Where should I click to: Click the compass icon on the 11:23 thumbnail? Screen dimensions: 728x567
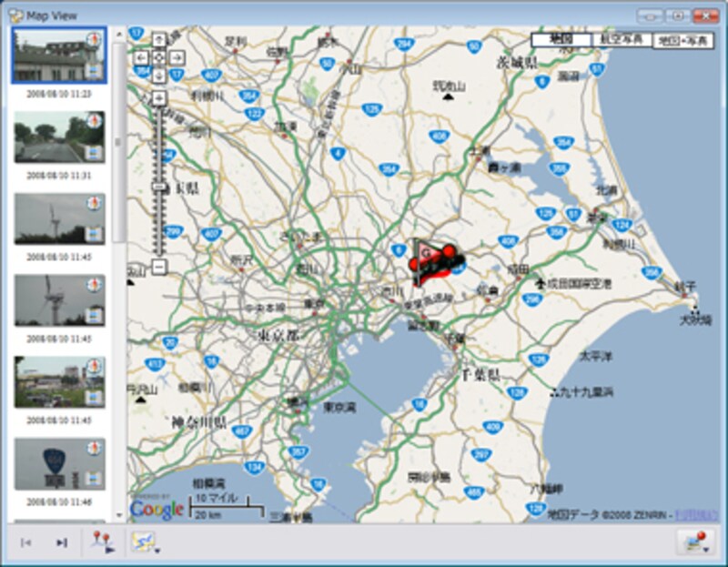coord(95,39)
